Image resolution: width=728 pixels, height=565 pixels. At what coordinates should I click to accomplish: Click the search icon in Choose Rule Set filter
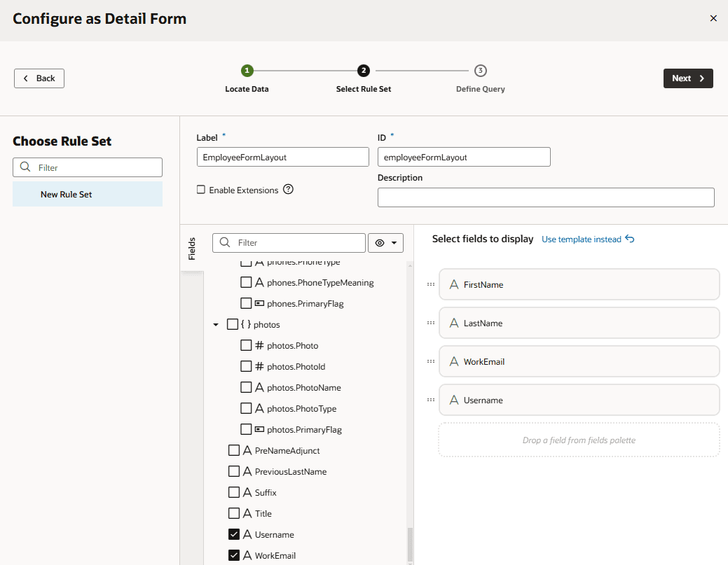coord(25,167)
